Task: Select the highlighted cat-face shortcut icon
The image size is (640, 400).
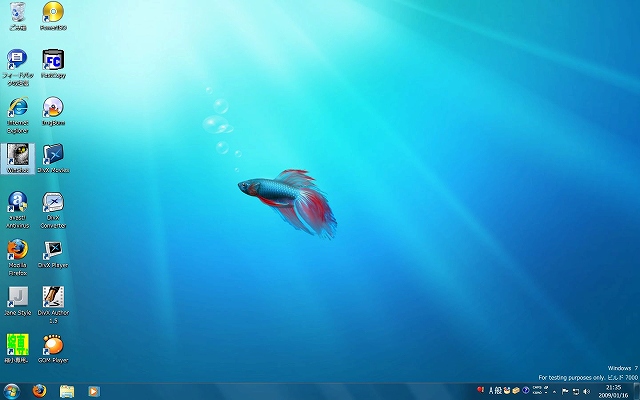Action: click(x=18, y=158)
